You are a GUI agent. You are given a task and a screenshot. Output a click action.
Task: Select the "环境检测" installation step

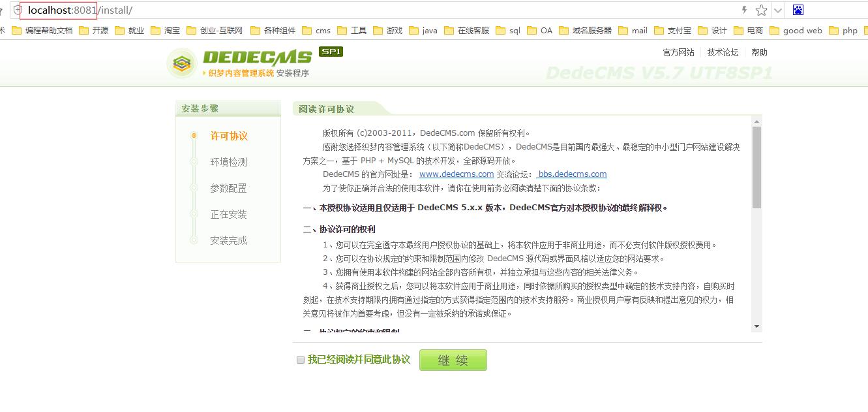(x=229, y=162)
